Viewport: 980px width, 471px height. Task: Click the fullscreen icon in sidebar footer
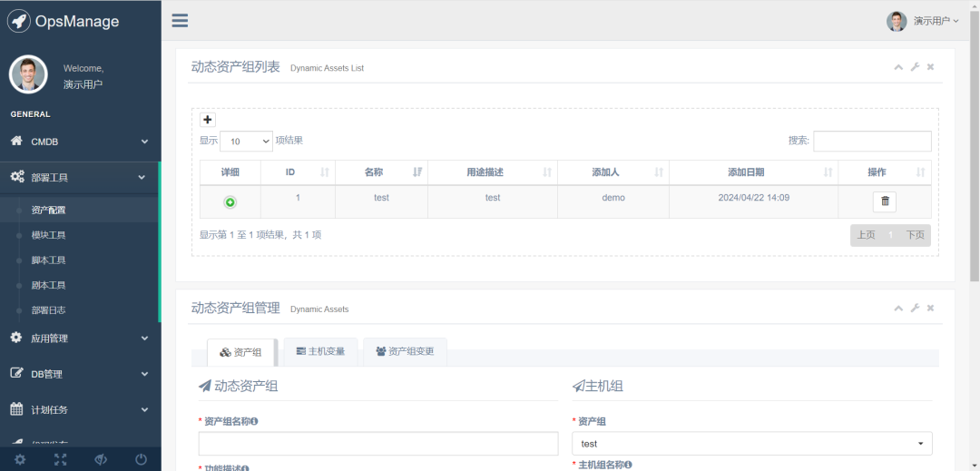(x=60, y=459)
